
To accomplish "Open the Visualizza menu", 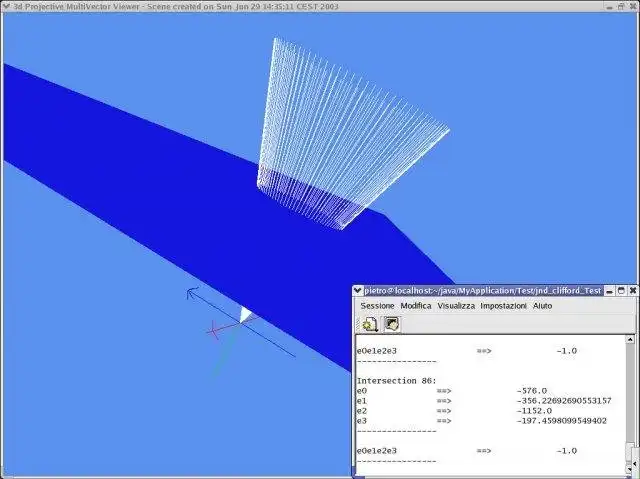I will [x=456, y=306].
